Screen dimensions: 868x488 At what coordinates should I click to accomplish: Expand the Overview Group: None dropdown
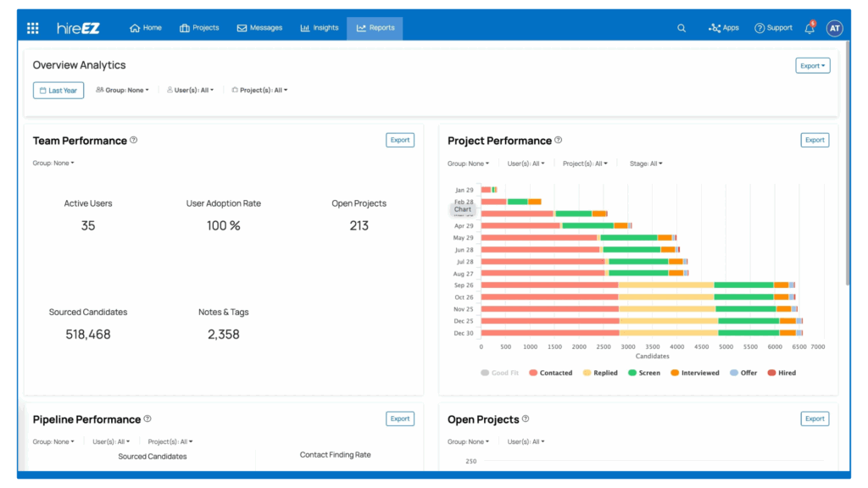pyautogui.click(x=123, y=90)
